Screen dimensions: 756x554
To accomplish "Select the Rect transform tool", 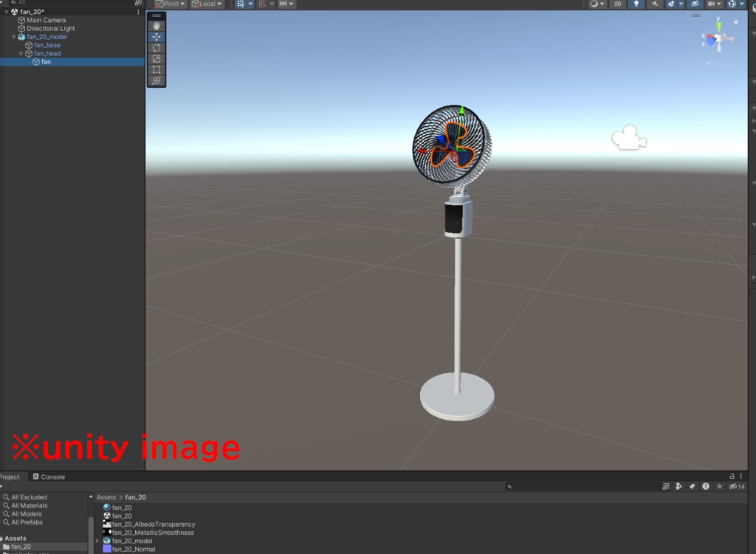I will click(157, 70).
